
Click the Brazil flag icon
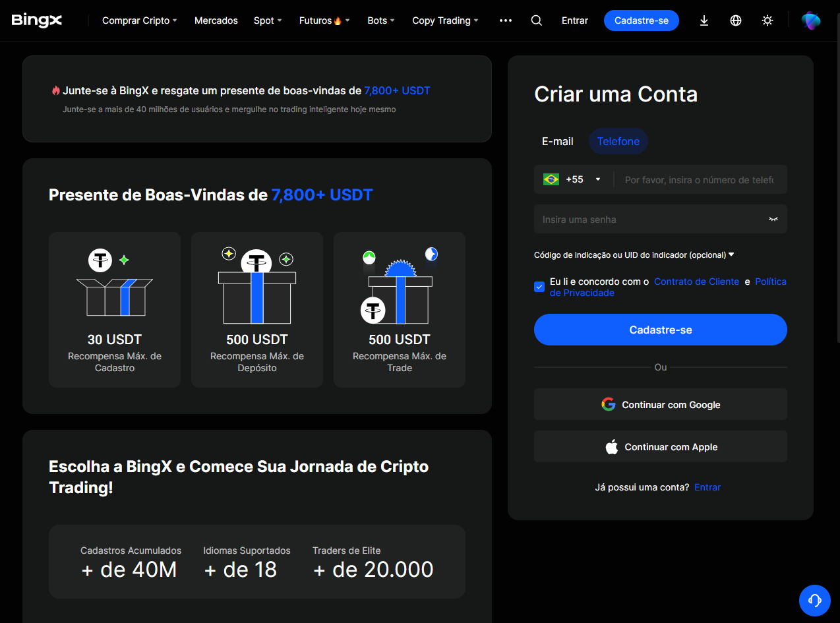pyautogui.click(x=551, y=179)
